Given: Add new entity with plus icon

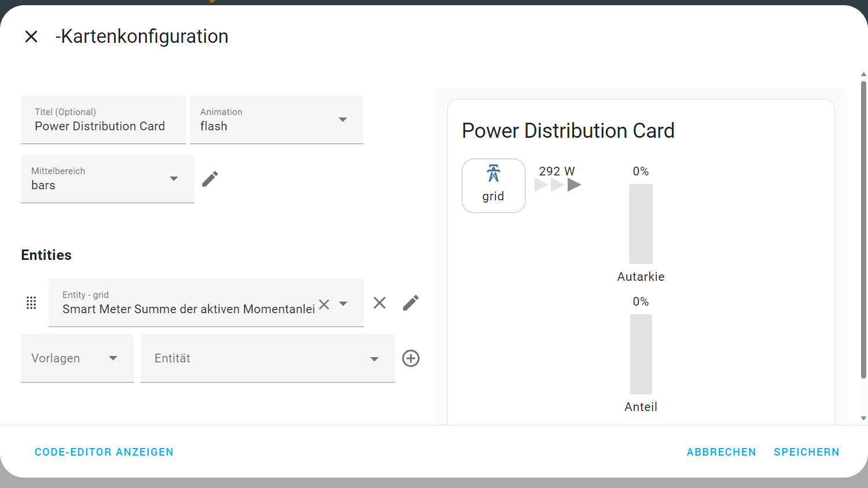Looking at the screenshot, I should [411, 358].
